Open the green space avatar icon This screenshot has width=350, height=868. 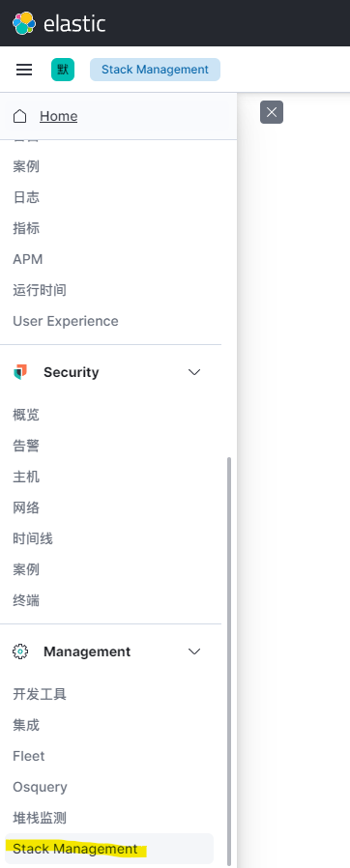63,70
